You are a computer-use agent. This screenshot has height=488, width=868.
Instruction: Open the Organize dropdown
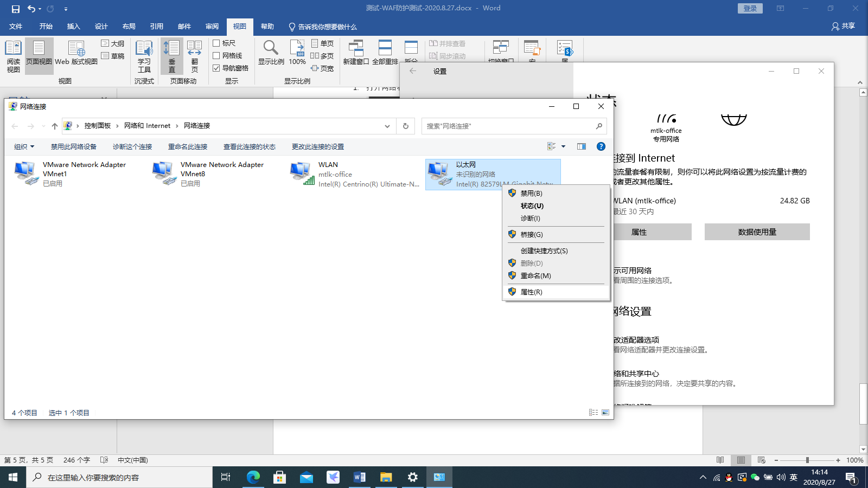[x=24, y=147]
